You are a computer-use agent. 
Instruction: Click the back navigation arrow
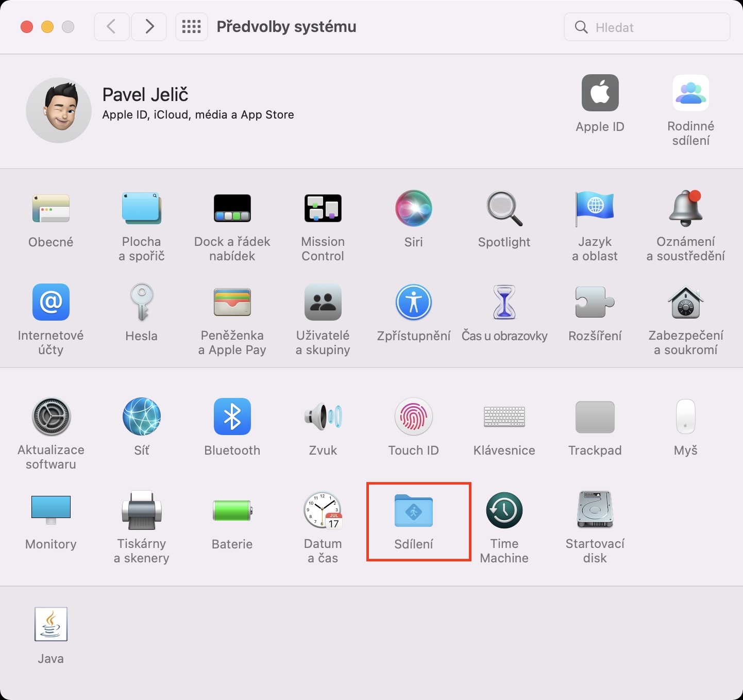111,26
